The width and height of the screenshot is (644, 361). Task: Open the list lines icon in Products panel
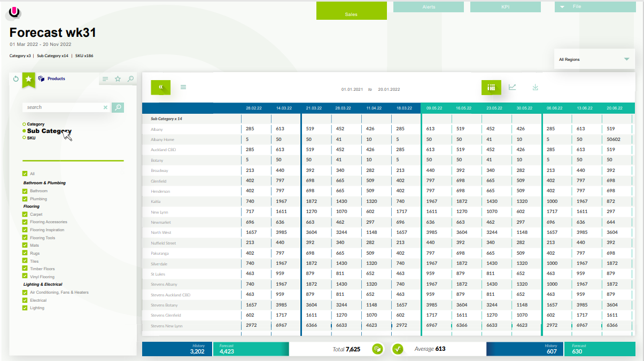(x=105, y=79)
